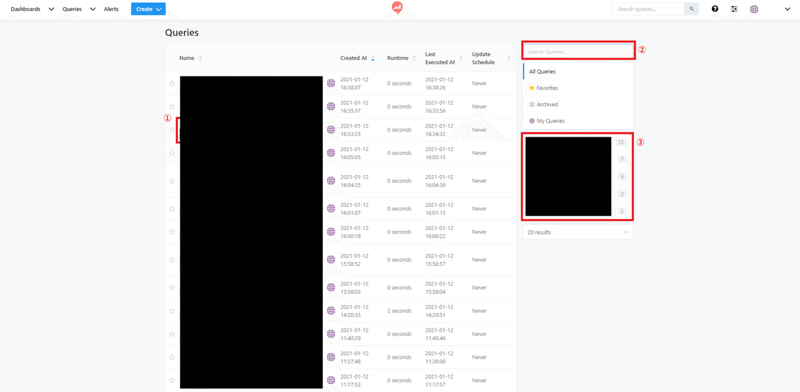Open the settings sliders icon in top bar

click(x=734, y=9)
